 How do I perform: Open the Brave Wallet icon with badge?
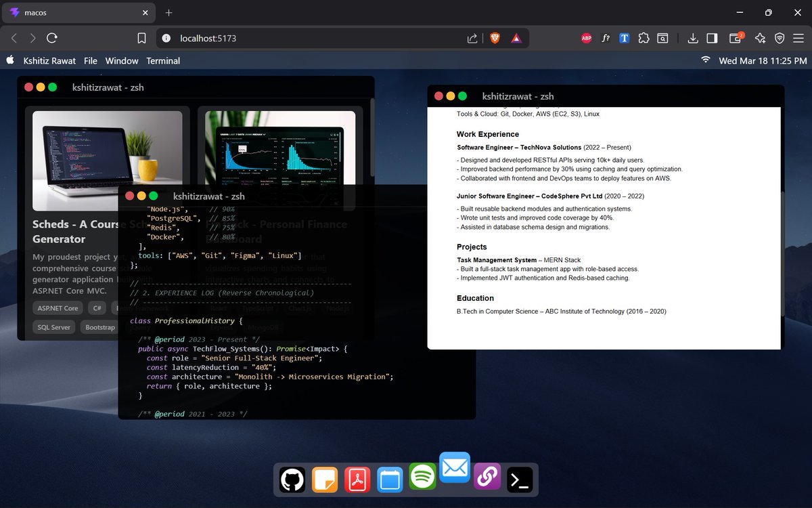point(736,38)
